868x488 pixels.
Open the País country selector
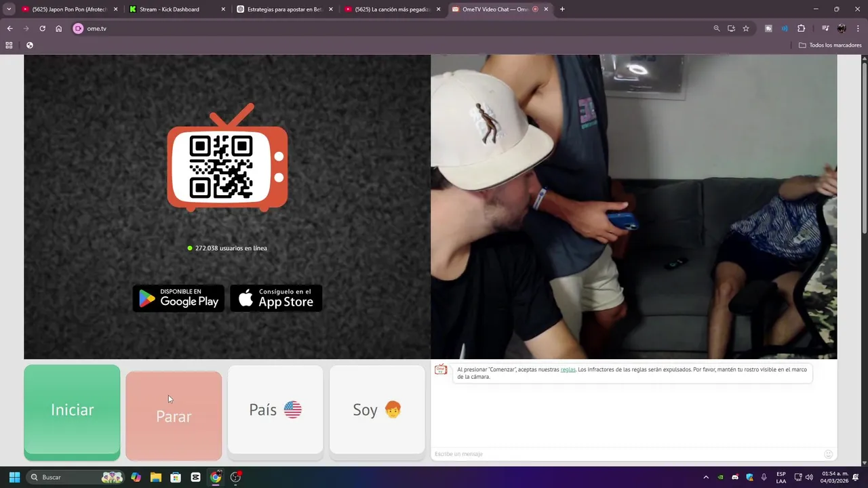pyautogui.click(x=275, y=409)
